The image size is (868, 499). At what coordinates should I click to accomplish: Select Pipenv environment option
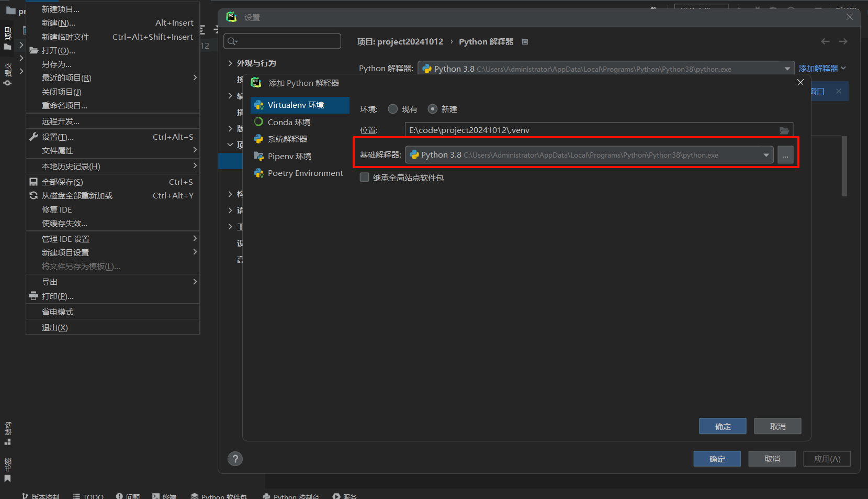[x=300, y=156]
